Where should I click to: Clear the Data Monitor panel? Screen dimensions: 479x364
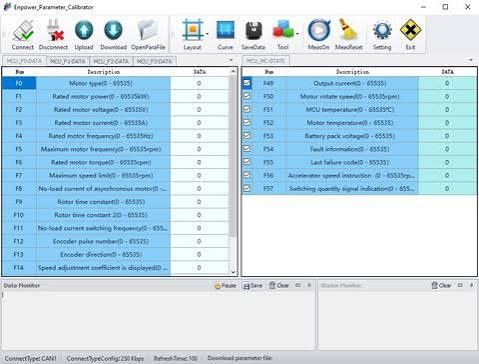point(279,286)
